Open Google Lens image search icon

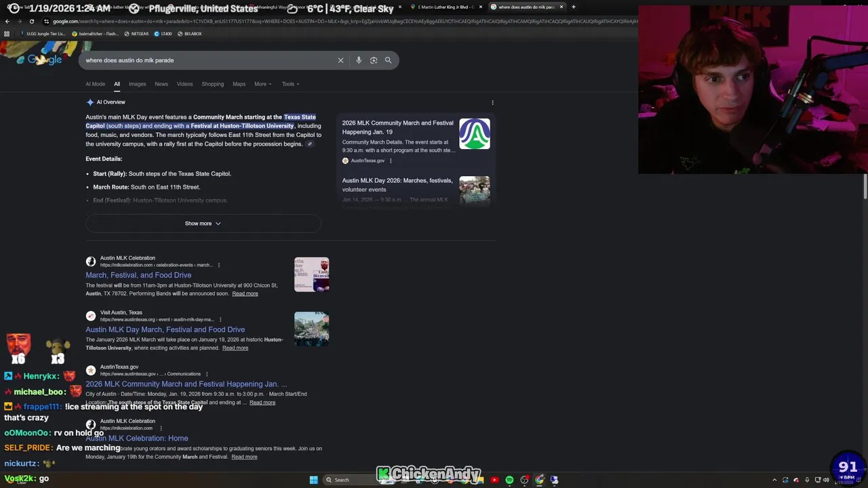coord(374,60)
